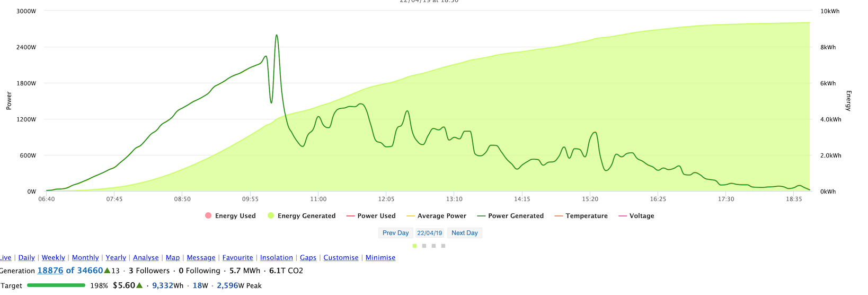Click the 9,332 Wh energy value
Viewport: 868px width, 295px height.
coord(163,285)
